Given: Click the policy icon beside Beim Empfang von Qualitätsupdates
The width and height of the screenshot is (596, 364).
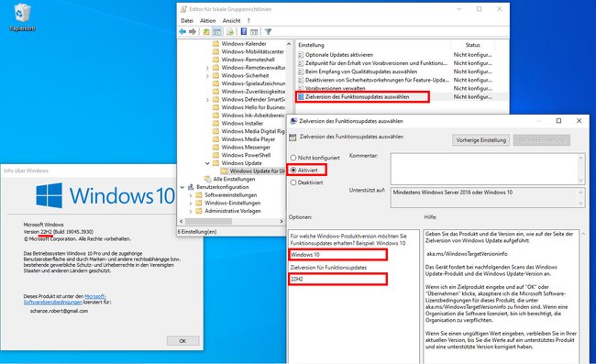Looking at the screenshot, I should point(301,72).
